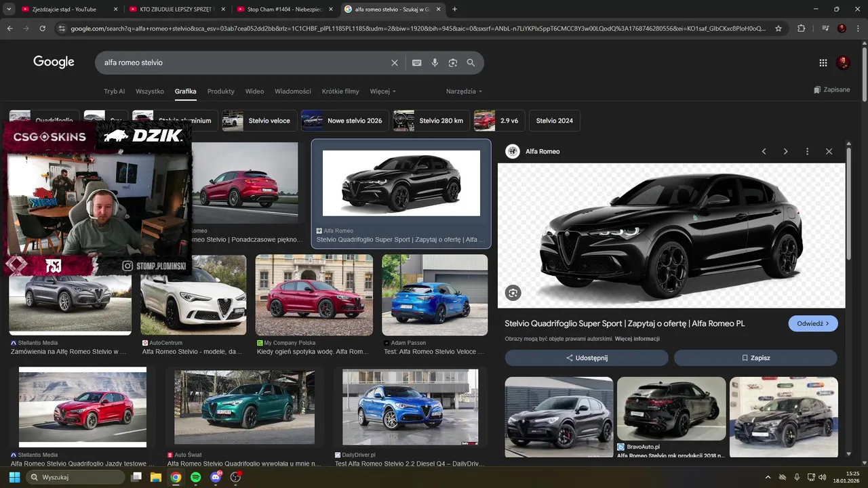Close the image preview panel
Screen dimensions: 868x488
tap(829, 151)
